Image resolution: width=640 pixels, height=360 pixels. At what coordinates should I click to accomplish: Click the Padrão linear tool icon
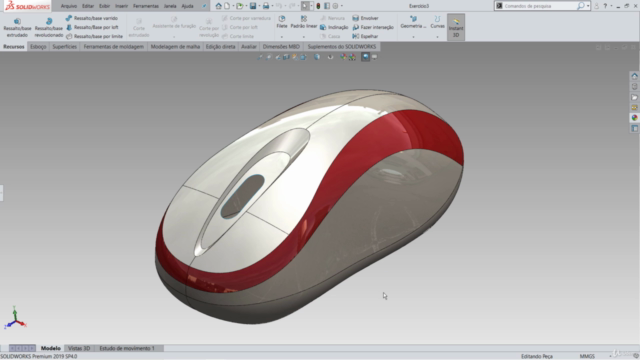pos(304,19)
